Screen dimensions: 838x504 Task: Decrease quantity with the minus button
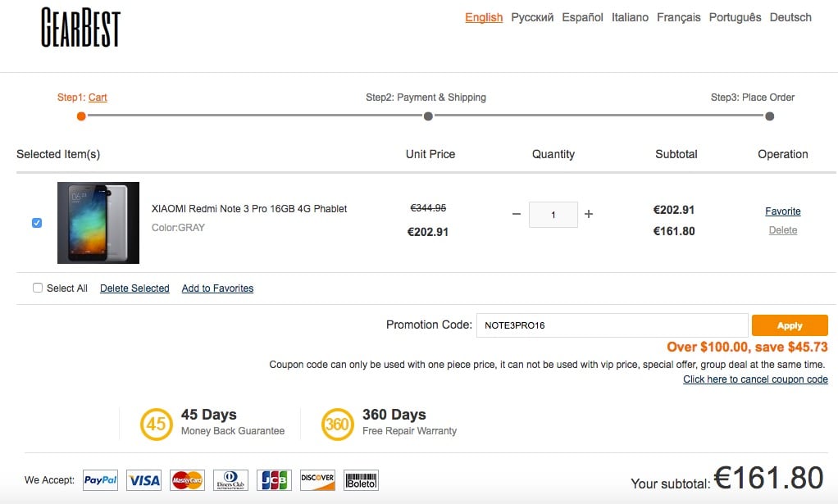pyautogui.click(x=517, y=214)
